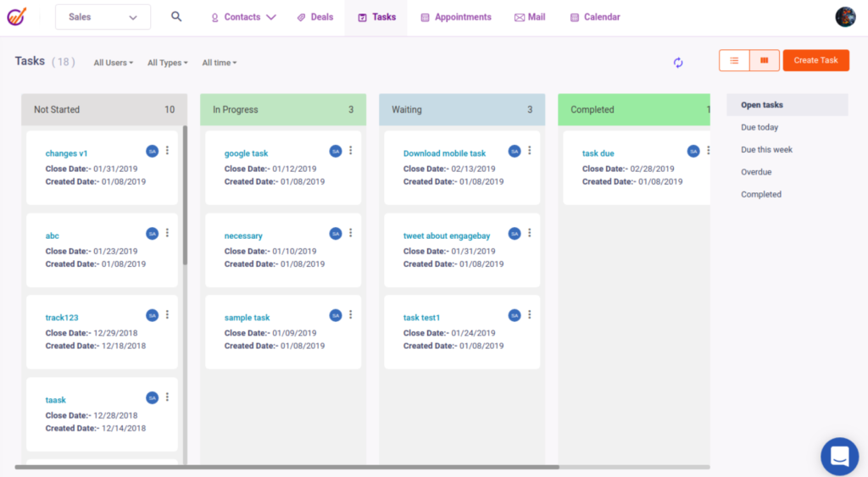Click the In Progress column header

(x=283, y=109)
